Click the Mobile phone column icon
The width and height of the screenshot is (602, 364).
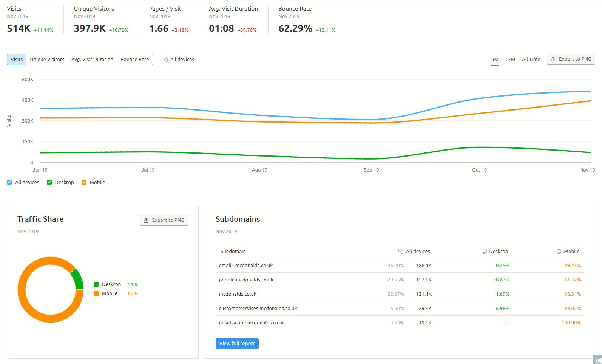[x=559, y=252]
